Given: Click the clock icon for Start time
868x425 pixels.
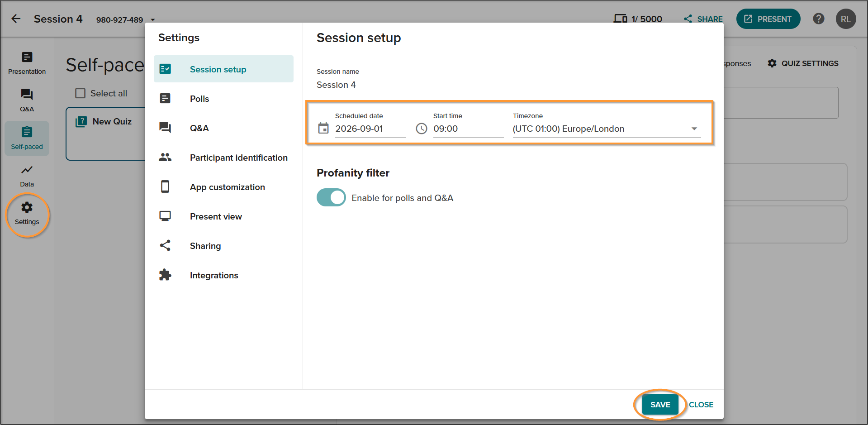Looking at the screenshot, I should pos(422,129).
